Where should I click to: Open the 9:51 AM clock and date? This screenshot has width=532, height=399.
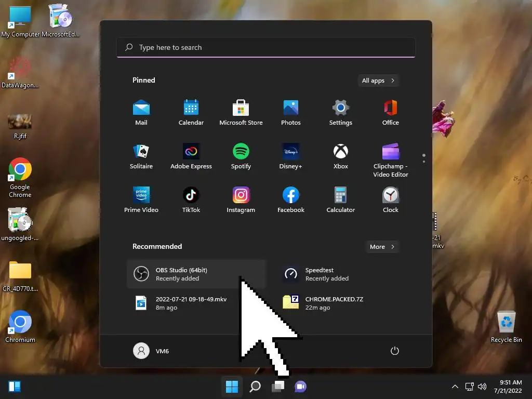[x=508, y=387]
